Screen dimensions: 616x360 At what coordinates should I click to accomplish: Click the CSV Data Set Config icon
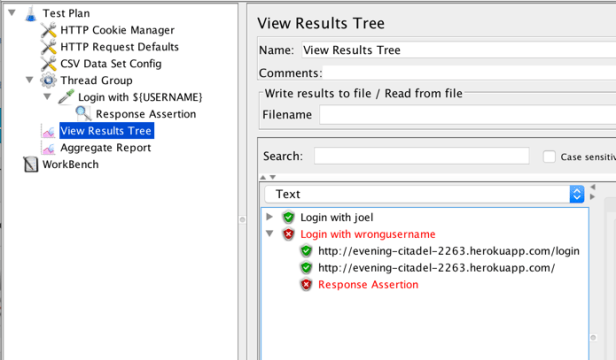click(49, 64)
